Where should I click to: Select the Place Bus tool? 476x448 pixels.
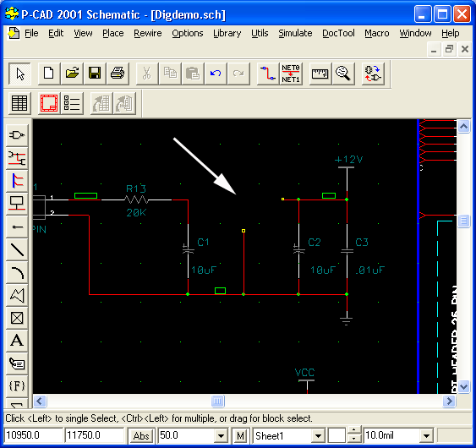[x=17, y=181]
